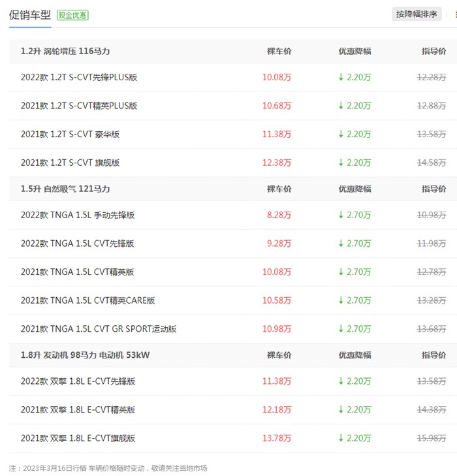The image size is (457, 476).
Task: Open 2022款 双擎 1.8L E-CVT先锋版 model
Action: coord(78,381)
